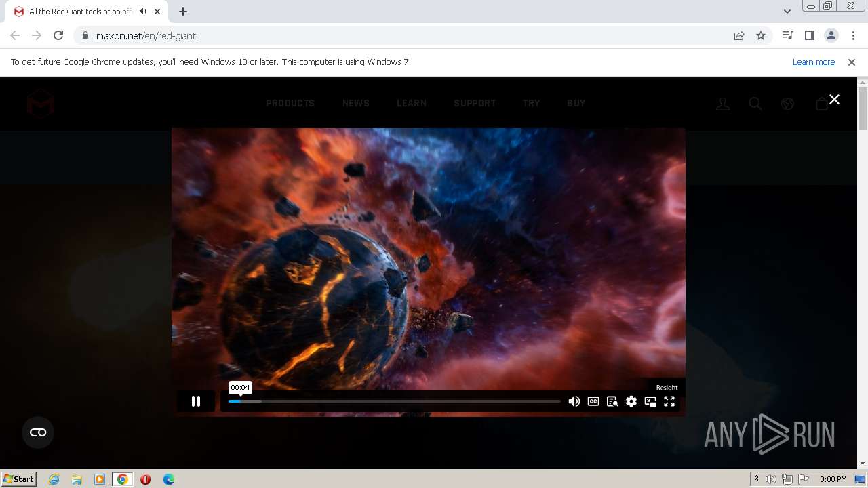Open the shopping bag cart

click(821, 104)
